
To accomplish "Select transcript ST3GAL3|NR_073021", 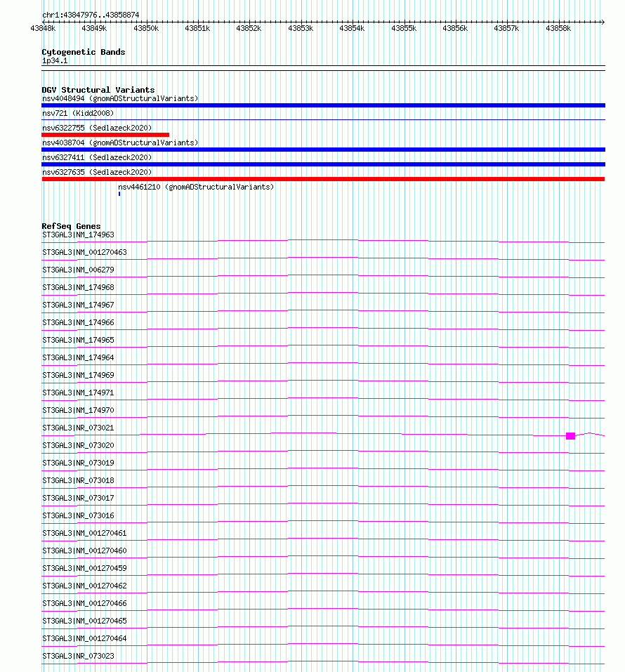I will point(79,428).
